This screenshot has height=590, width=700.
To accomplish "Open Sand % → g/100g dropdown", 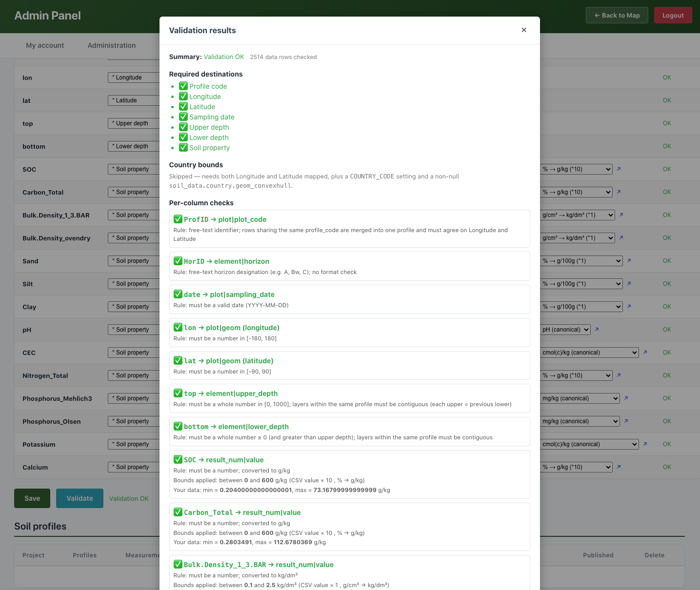I will 581,261.
